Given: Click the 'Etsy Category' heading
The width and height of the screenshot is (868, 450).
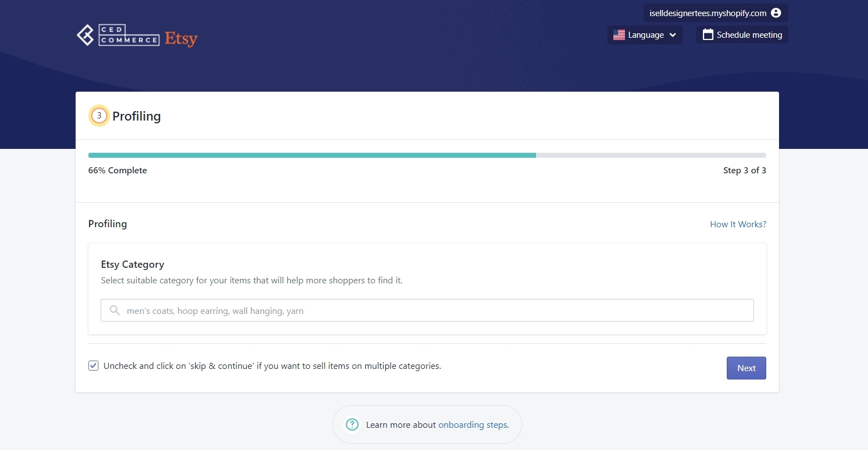Looking at the screenshot, I should pos(132,264).
